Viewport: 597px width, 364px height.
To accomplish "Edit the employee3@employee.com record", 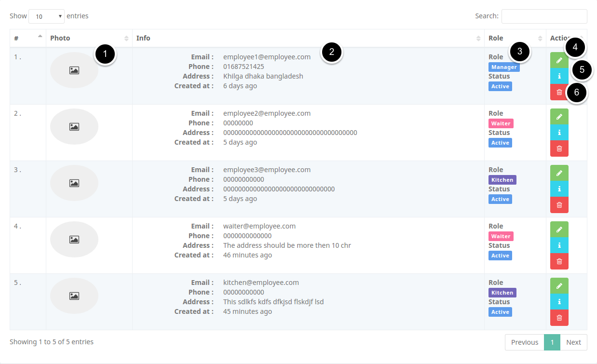I will tap(559, 173).
